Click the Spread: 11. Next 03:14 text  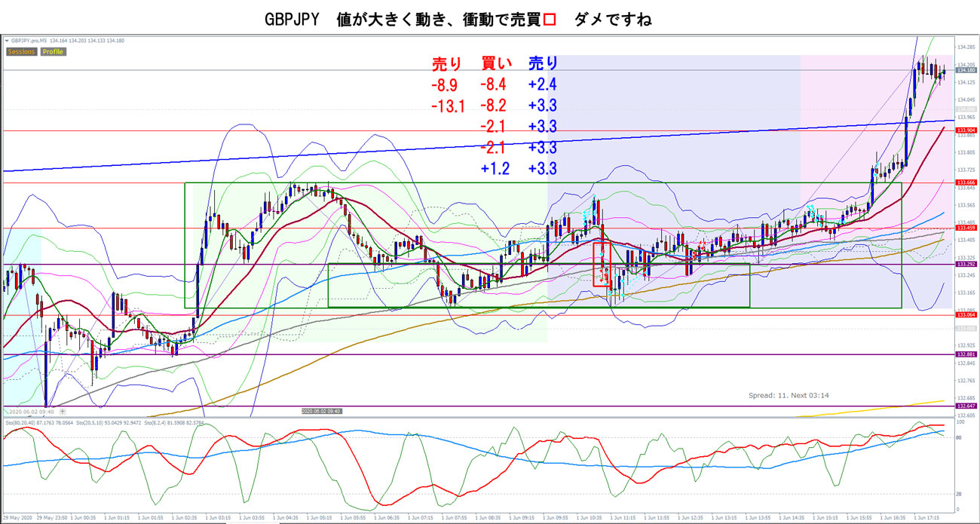click(789, 395)
